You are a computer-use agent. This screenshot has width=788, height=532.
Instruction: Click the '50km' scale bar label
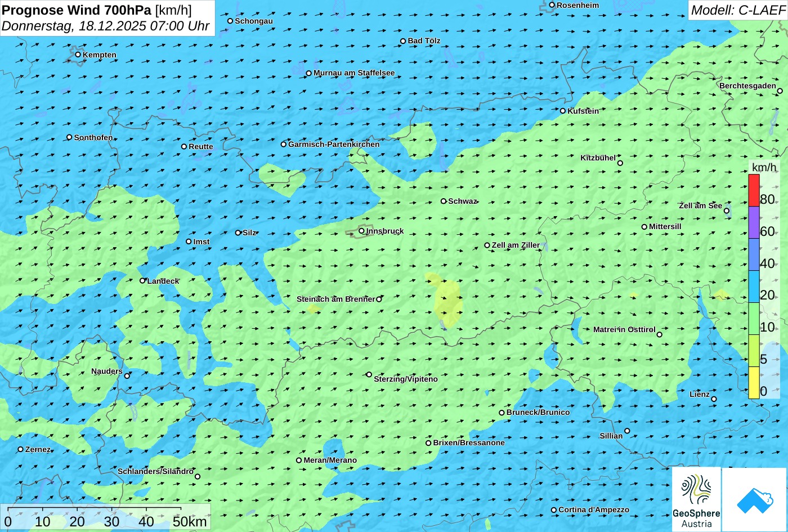tap(190, 521)
